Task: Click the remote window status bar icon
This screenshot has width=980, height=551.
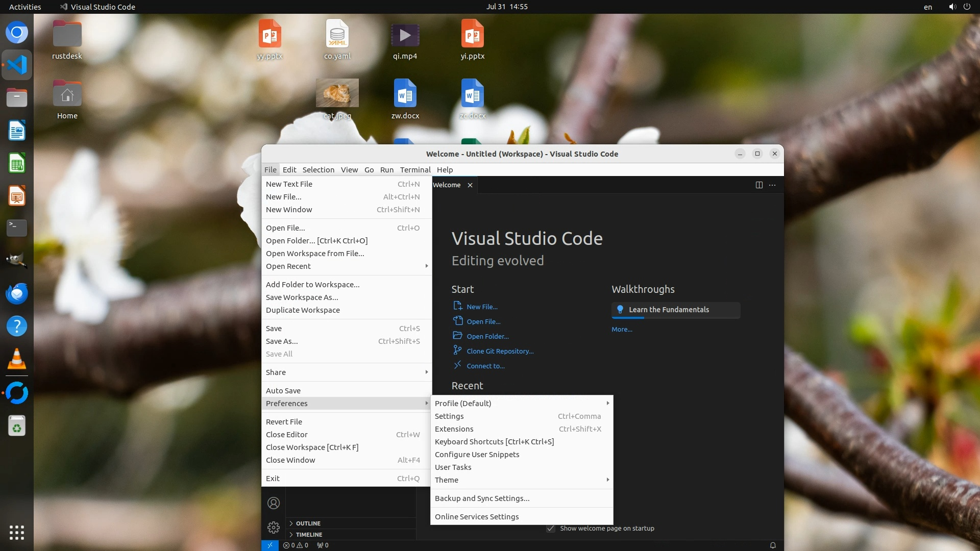Action: point(269,545)
